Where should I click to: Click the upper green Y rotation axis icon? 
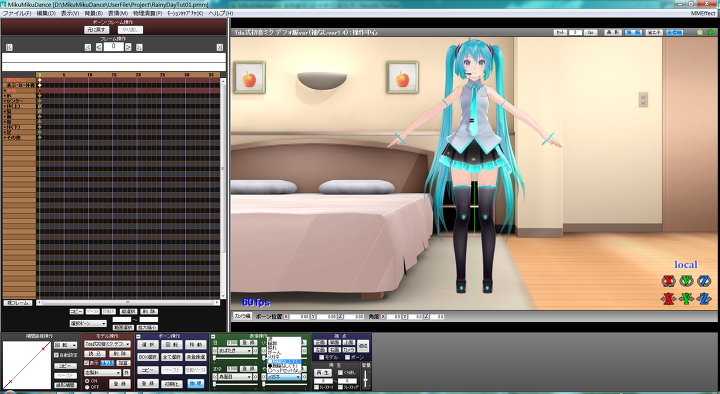tap(686, 281)
